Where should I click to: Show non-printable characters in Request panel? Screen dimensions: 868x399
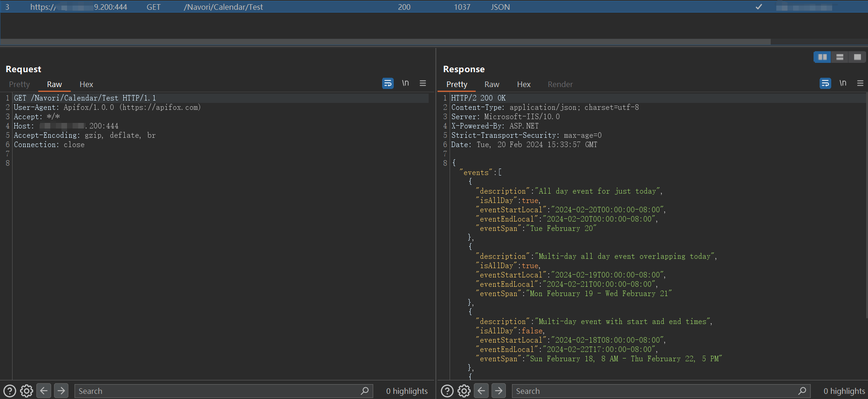pos(405,83)
